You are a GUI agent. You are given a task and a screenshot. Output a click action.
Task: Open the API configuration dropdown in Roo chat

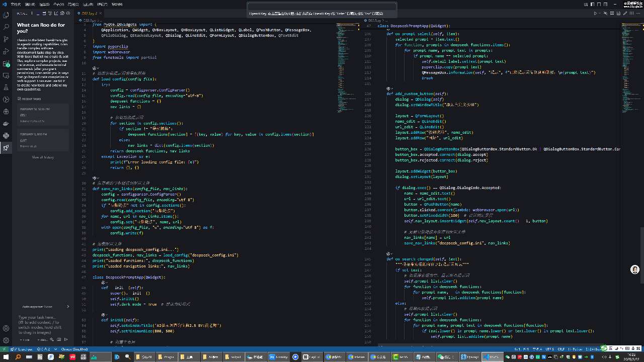pyautogui.click(x=43, y=340)
